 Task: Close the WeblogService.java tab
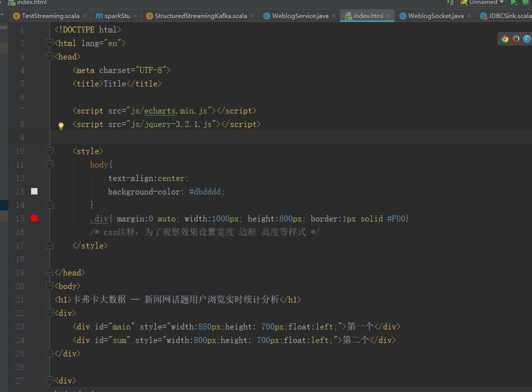pos(334,15)
